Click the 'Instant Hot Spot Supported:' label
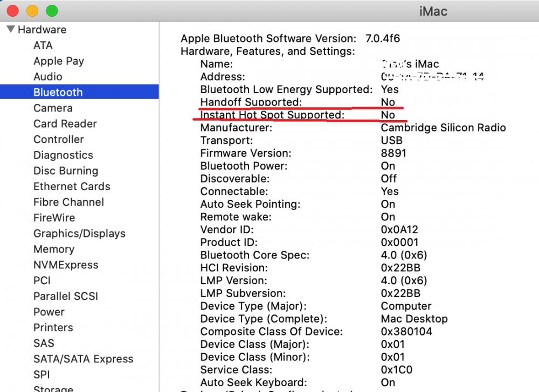Image resolution: width=539 pixels, height=392 pixels. click(x=272, y=115)
